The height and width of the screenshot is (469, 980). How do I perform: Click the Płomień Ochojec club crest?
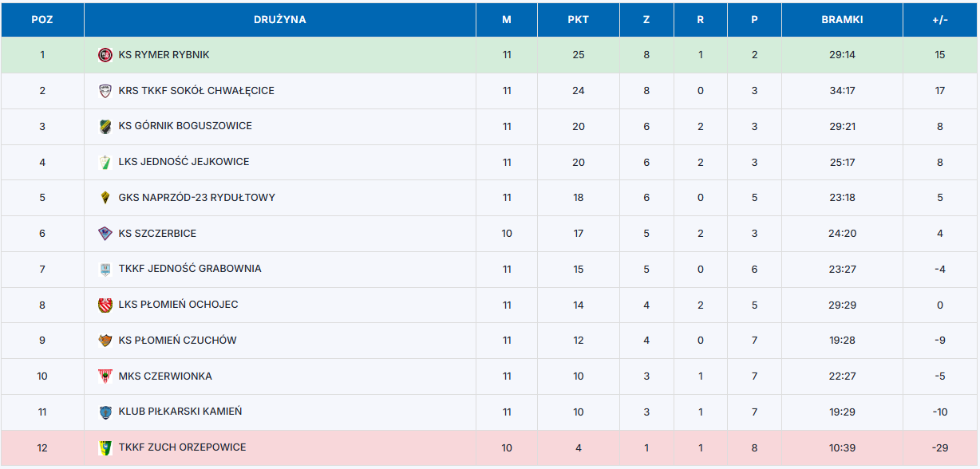click(x=105, y=305)
